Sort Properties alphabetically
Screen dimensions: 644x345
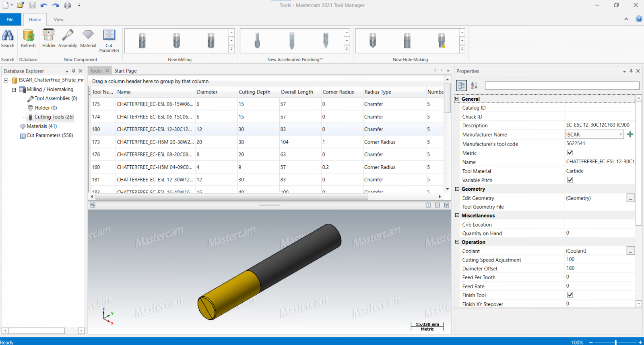tap(474, 85)
